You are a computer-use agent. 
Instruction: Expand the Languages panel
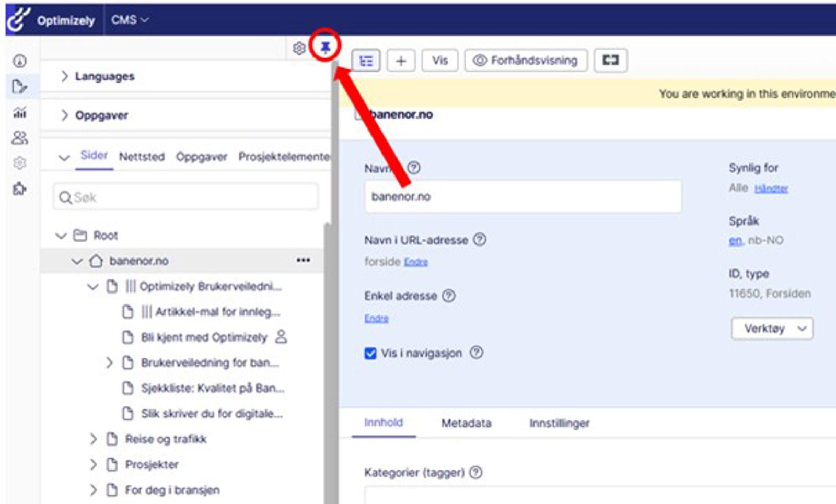click(x=65, y=76)
